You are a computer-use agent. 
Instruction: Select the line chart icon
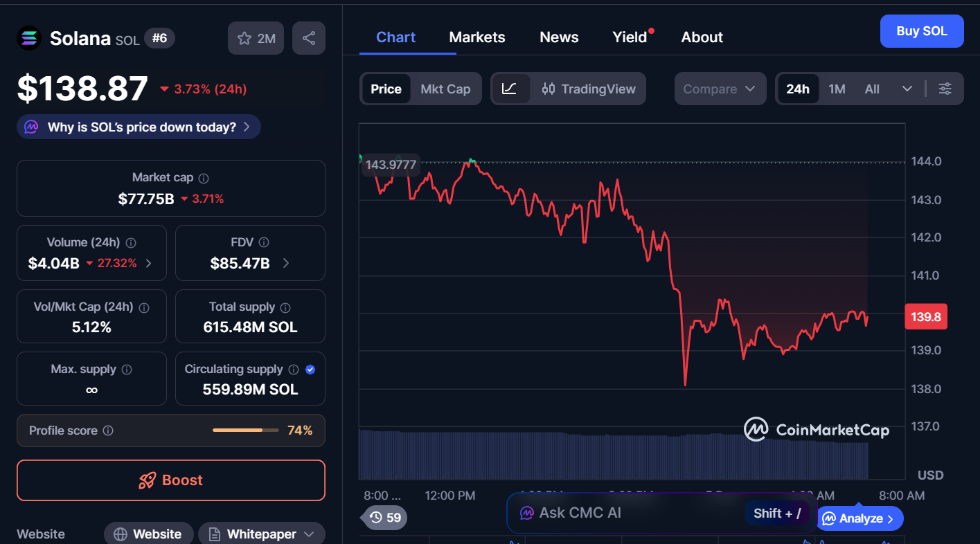(510, 89)
